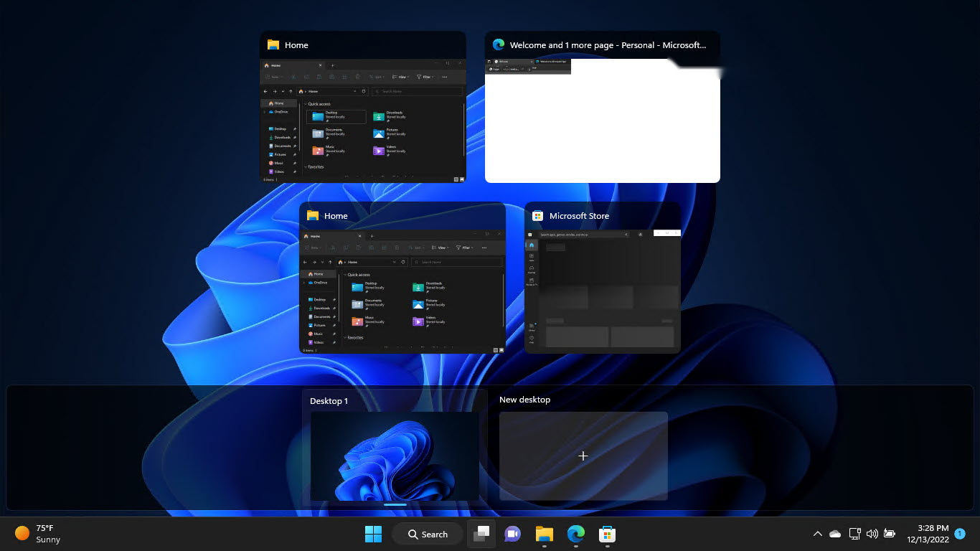Open the Chat (Teams) taskbar icon
980x551 pixels.
pos(512,534)
